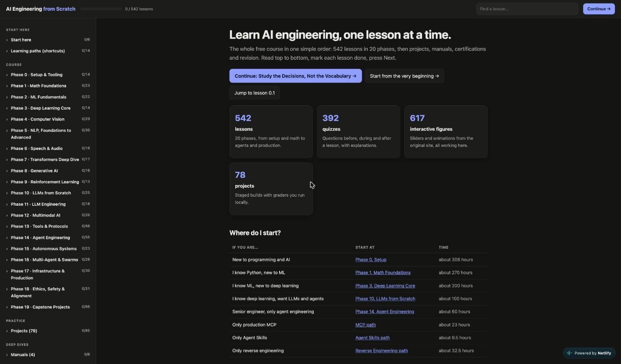Select Phase 10 · LLMs from Scratch sidebar item
The width and height of the screenshot is (621, 364).
coord(48,193)
